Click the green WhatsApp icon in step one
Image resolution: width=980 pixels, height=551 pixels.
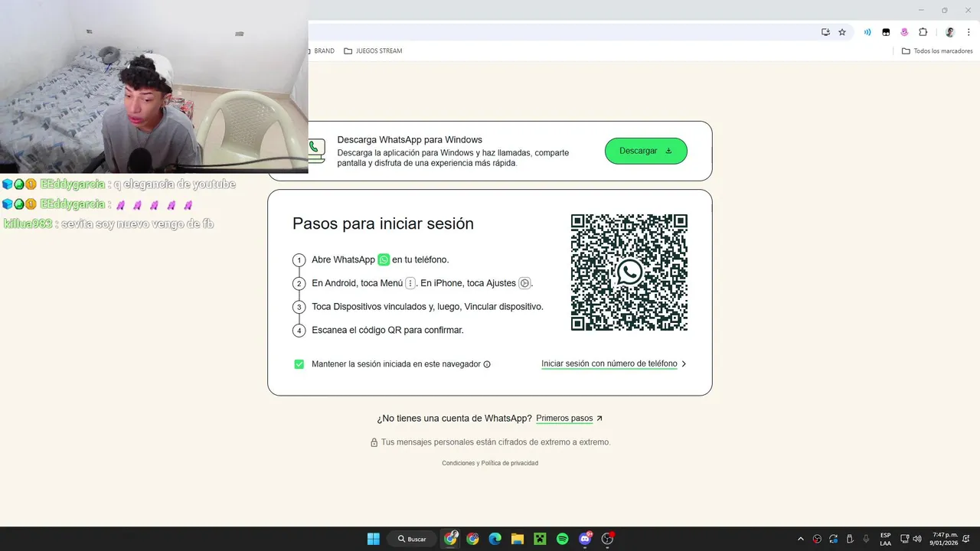pos(384,259)
